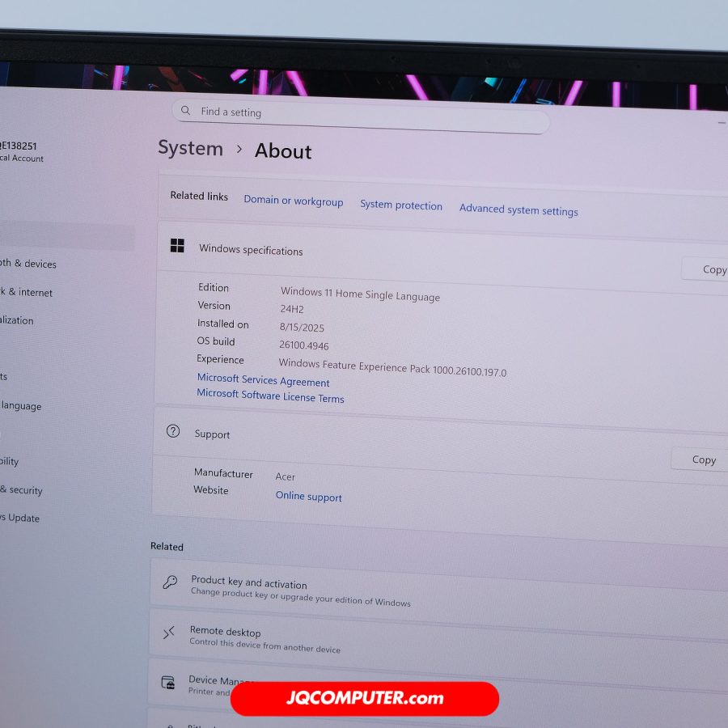728x728 pixels.
Task: Open Microsoft Software License Terms
Action: click(270, 396)
